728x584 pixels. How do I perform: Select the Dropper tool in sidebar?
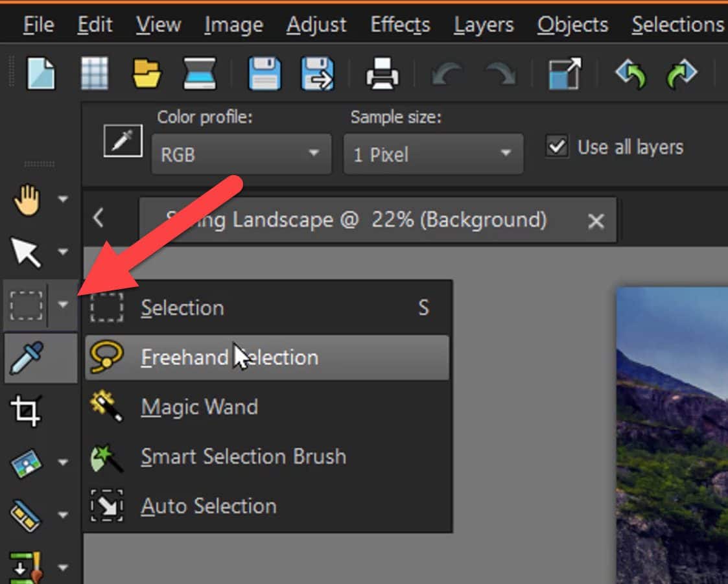[x=27, y=356]
